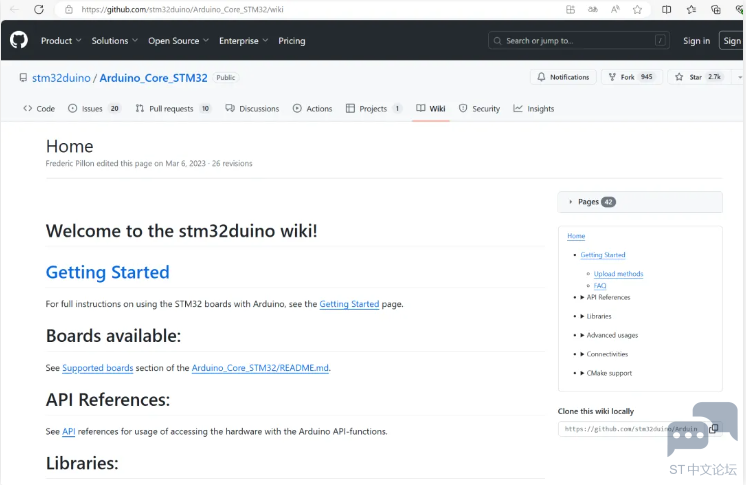Click the API link under API References
This screenshot has height=485, width=746.
coord(69,432)
